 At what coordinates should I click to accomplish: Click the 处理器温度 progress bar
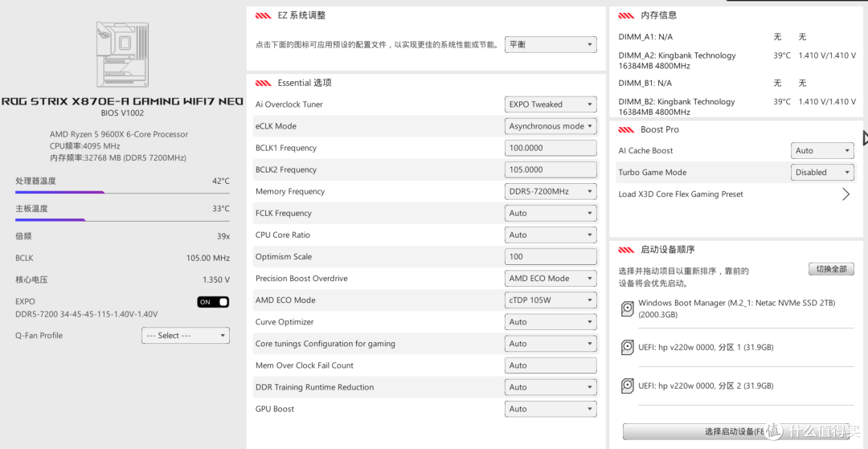[x=122, y=193]
